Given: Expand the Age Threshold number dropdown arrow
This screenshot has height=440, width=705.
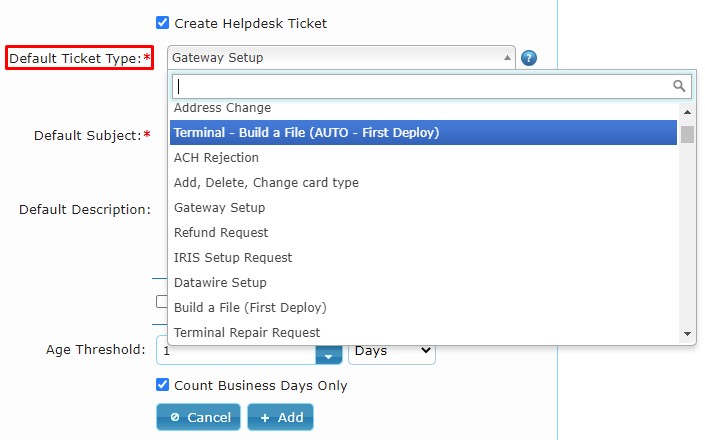Looking at the screenshot, I should point(329,356).
